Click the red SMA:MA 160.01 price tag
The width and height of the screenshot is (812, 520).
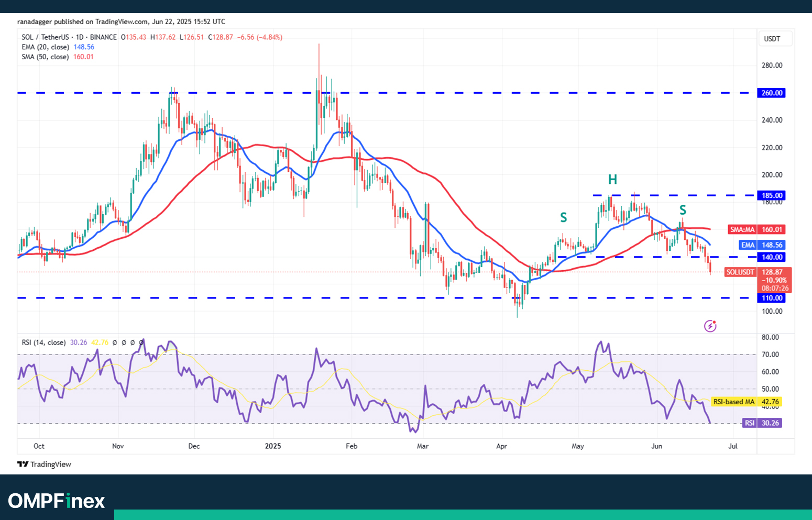click(x=756, y=229)
